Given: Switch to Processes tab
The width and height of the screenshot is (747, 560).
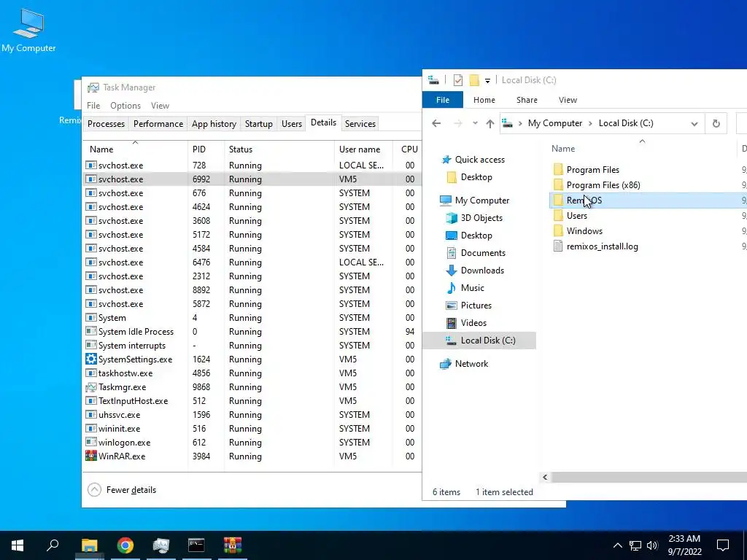Looking at the screenshot, I should pyautogui.click(x=106, y=123).
